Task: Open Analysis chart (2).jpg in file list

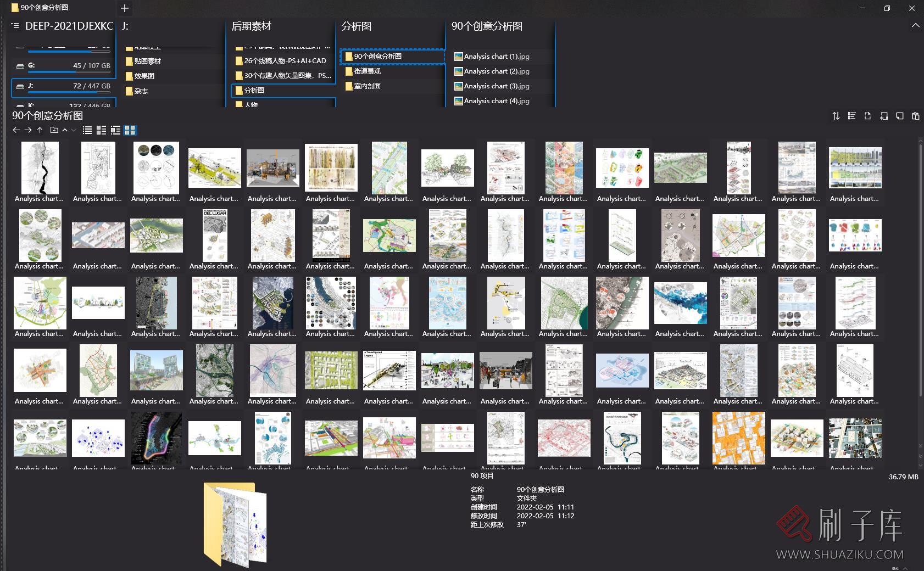Action: click(x=496, y=71)
